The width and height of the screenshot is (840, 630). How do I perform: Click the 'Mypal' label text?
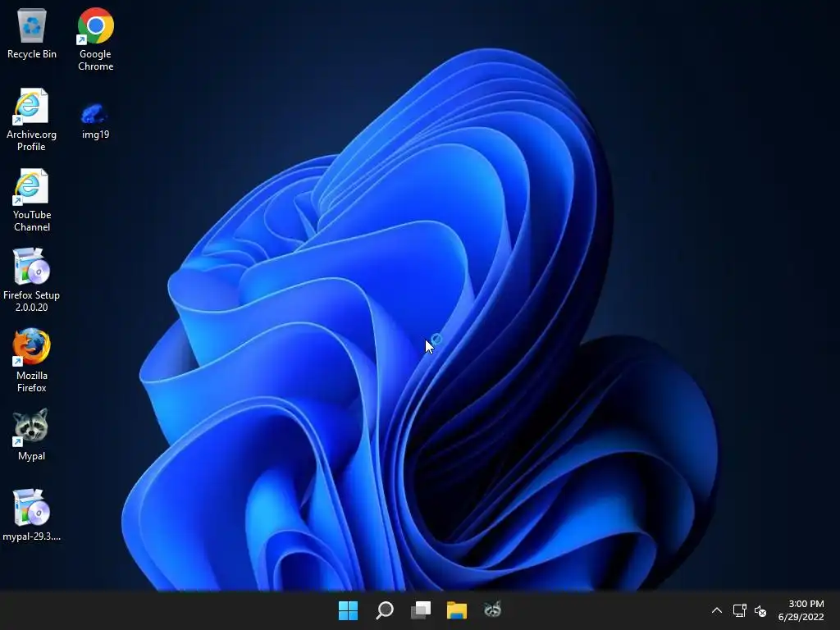click(x=31, y=456)
